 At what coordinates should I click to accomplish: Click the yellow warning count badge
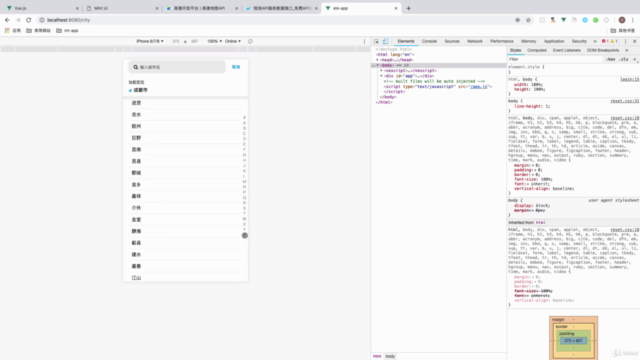(614, 41)
